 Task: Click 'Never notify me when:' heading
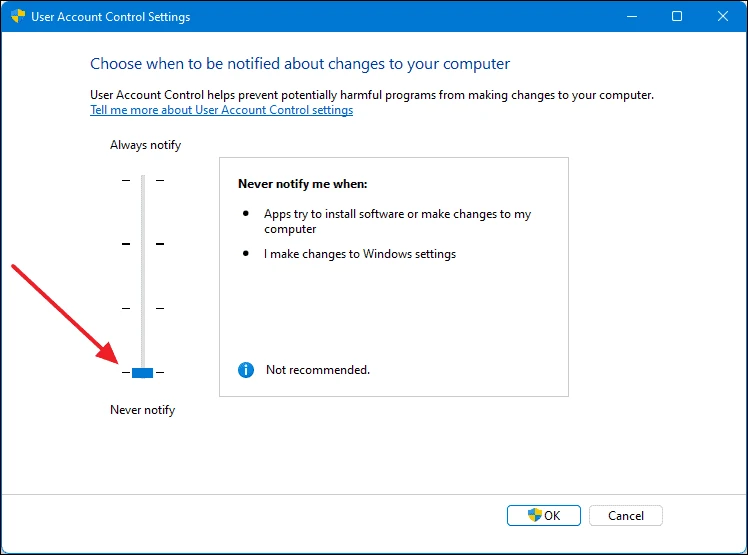(x=303, y=184)
